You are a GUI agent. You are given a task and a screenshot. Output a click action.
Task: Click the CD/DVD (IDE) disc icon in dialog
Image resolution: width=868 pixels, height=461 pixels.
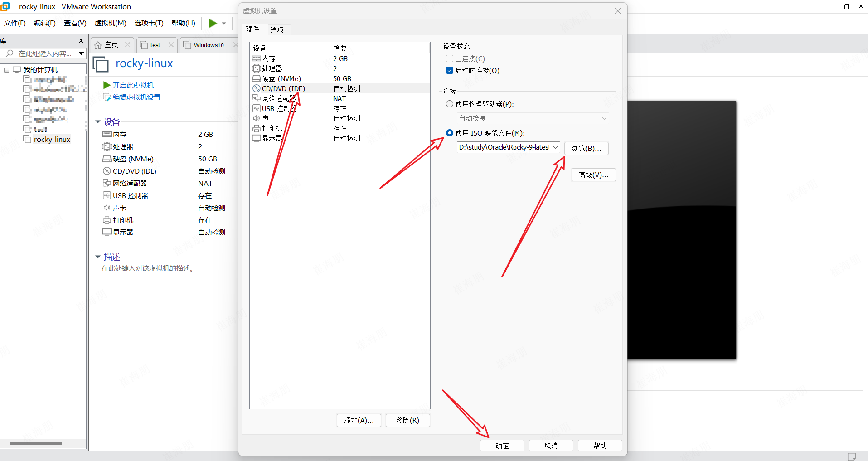point(257,88)
